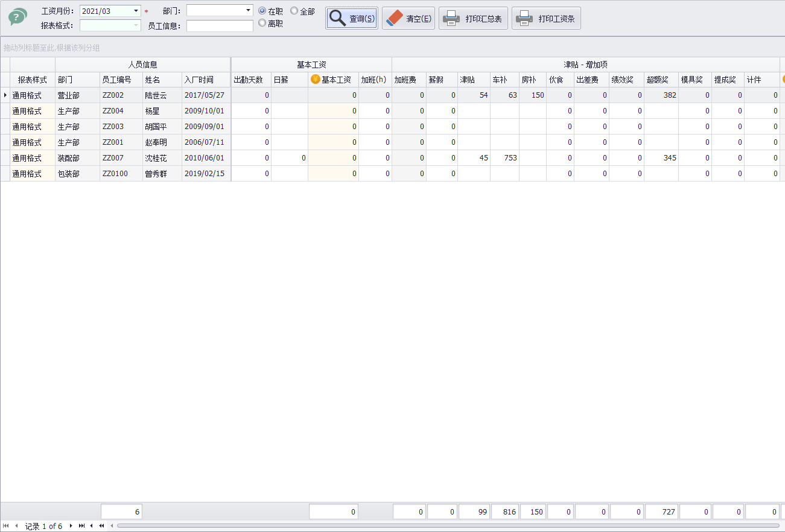Click the help question bubble icon
The height and width of the screenshot is (532, 785).
tap(18, 17)
